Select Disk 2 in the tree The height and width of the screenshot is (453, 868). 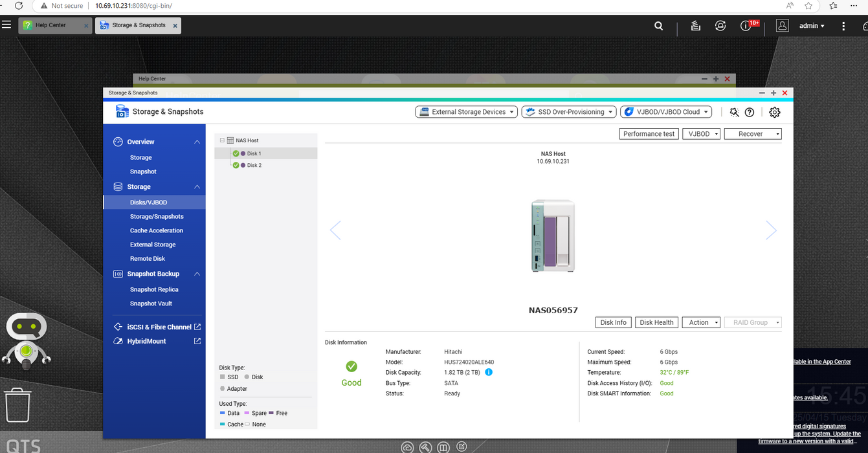[x=254, y=165]
